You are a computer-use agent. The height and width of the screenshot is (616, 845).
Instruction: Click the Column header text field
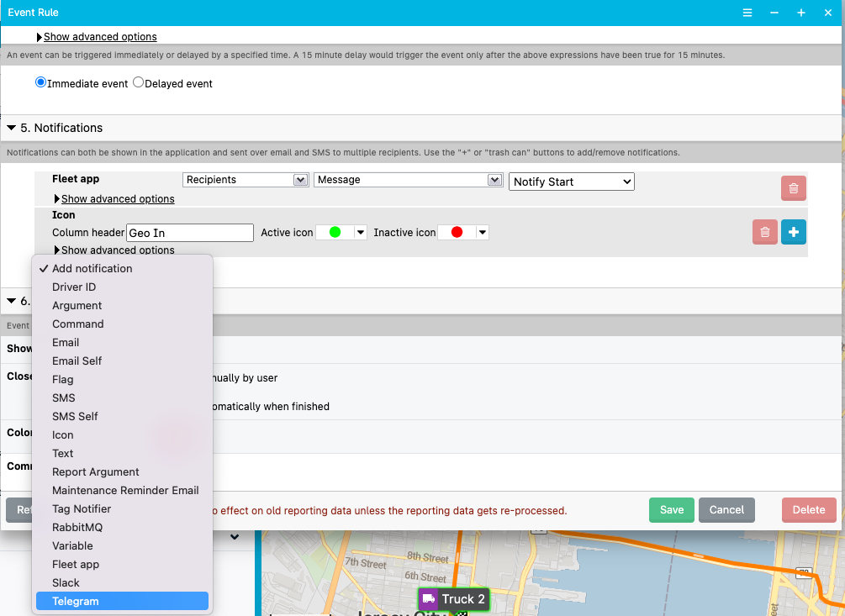(190, 232)
